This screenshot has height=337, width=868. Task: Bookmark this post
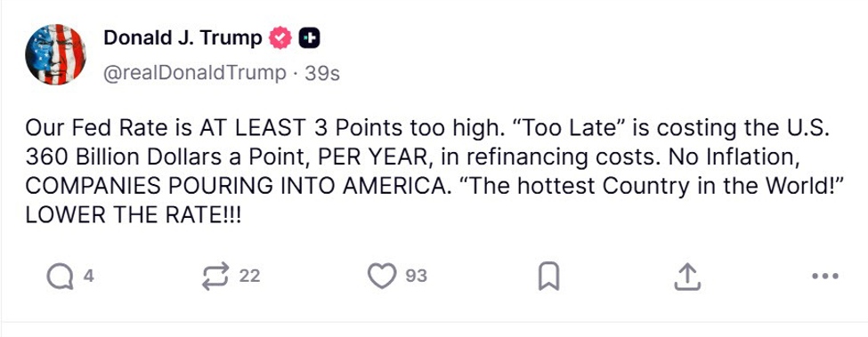pos(549,277)
